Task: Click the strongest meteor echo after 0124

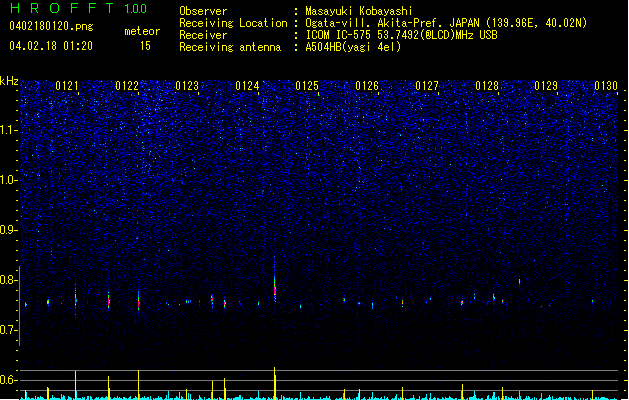Action: [275, 287]
